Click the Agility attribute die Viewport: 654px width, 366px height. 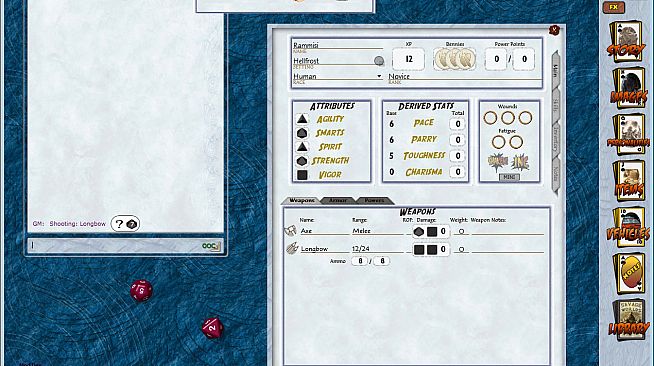(302, 119)
